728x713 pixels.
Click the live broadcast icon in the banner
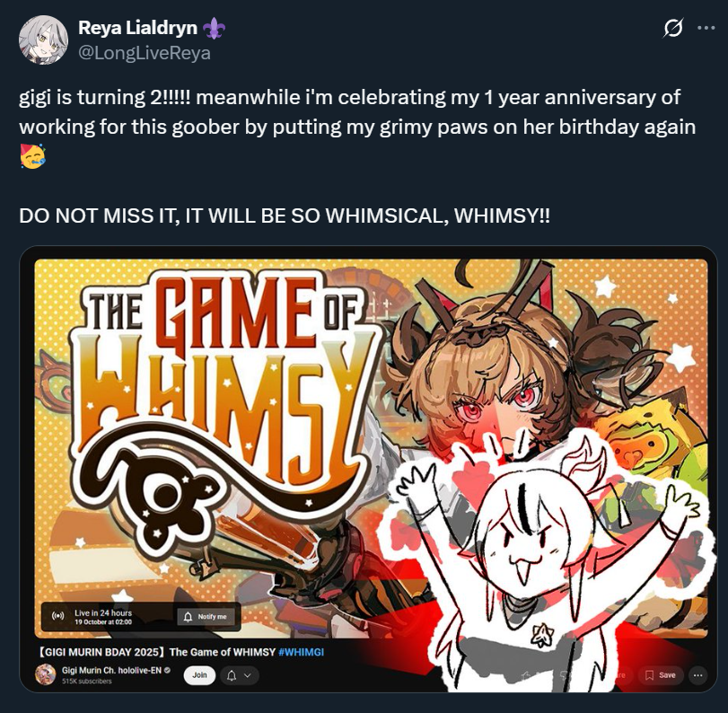[58, 616]
